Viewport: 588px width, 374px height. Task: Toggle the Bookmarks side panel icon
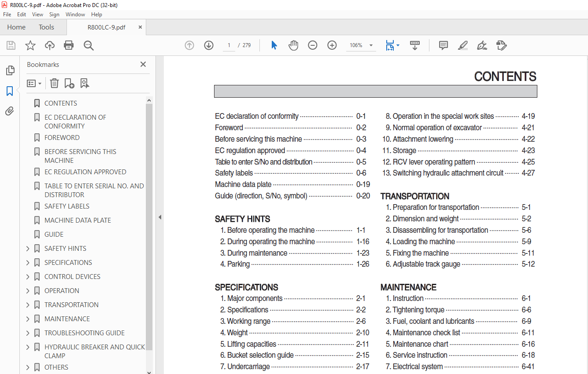pyautogui.click(x=10, y=91)
